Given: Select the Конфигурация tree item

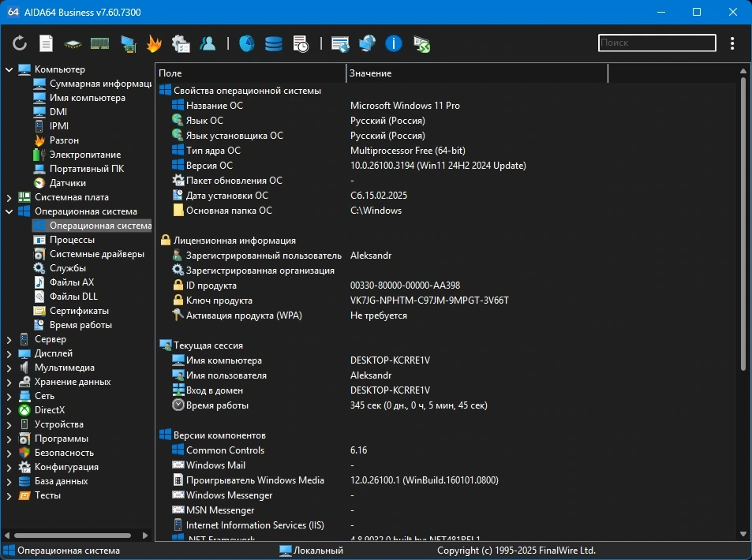Looking at the screenshot, I should [x=58, y=467].
